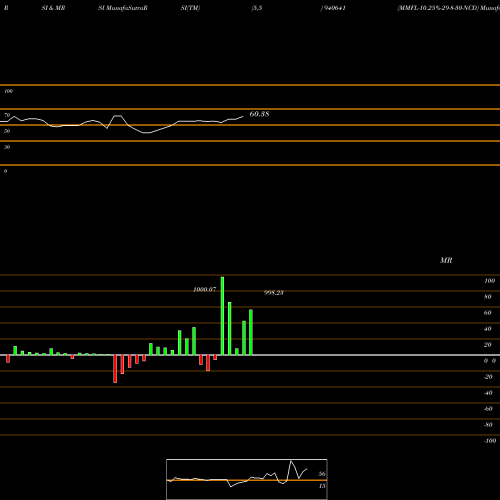The image size is (500, 500).
Task: Click the MR panel title
Action: pos(446,260)
